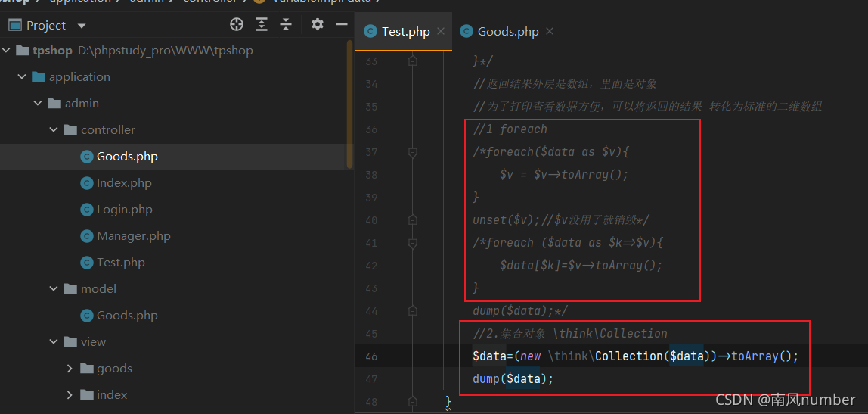Click the Project panel vertical scrollbar

(350, 104)
